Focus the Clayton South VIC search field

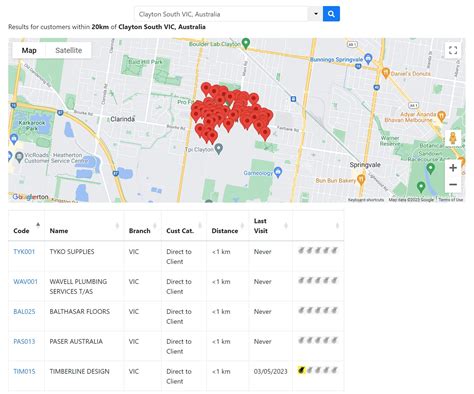pyautogui.click(x=221, y=14)
